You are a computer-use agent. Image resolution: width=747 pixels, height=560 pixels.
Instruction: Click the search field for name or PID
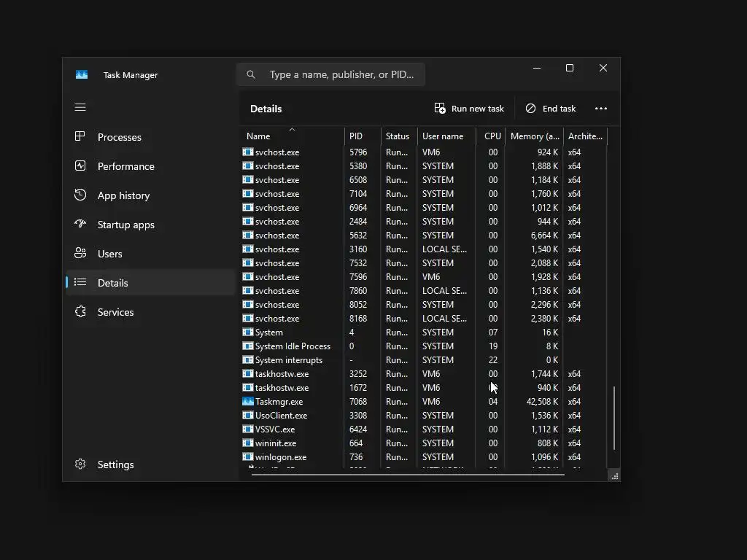pos(330,74)
